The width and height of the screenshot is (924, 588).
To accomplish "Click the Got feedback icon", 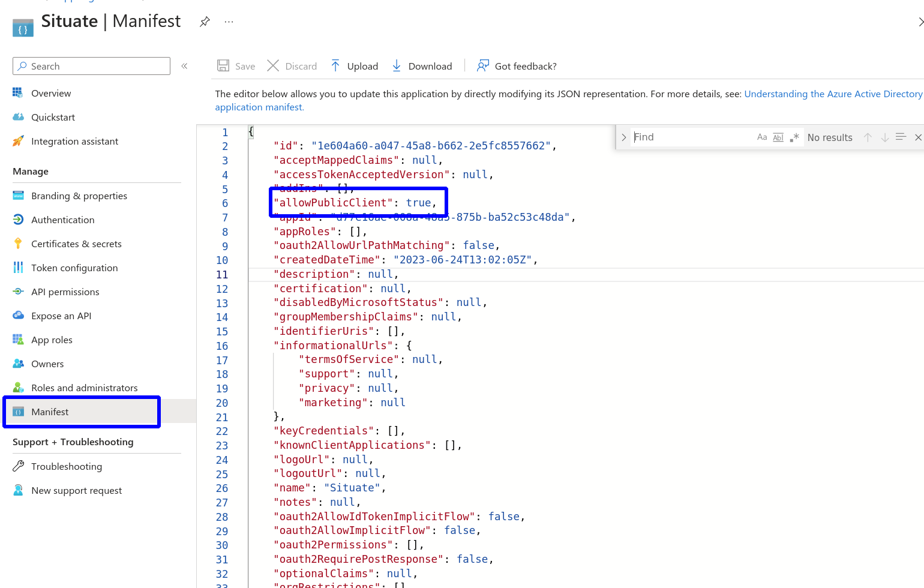I will (x=482, y=66).
